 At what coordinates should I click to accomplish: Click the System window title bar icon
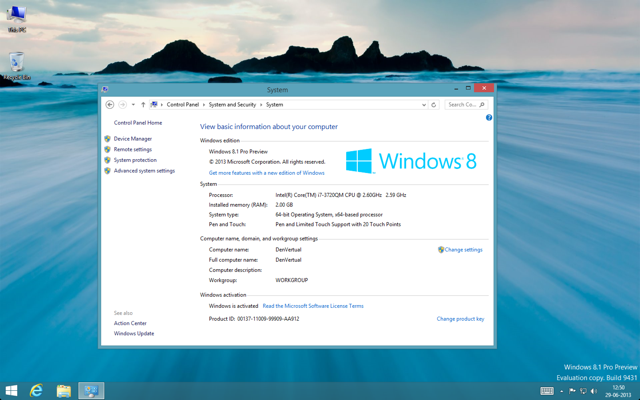point(105,89)
